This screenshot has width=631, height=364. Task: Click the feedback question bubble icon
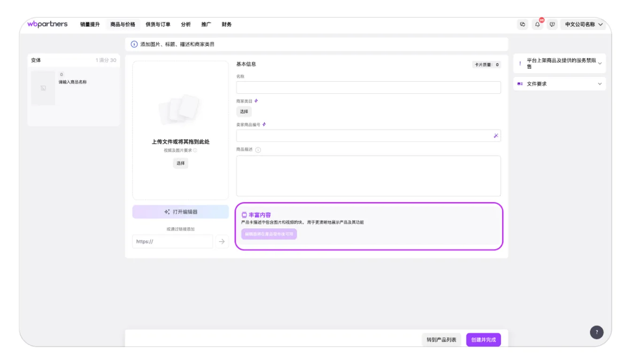552,24
